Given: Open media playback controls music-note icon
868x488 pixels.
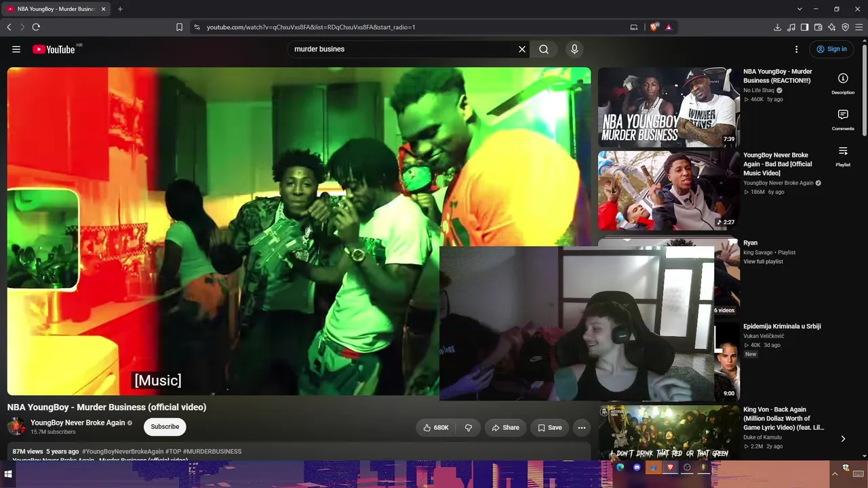Looking at the screenshot, I should [791, 27].
